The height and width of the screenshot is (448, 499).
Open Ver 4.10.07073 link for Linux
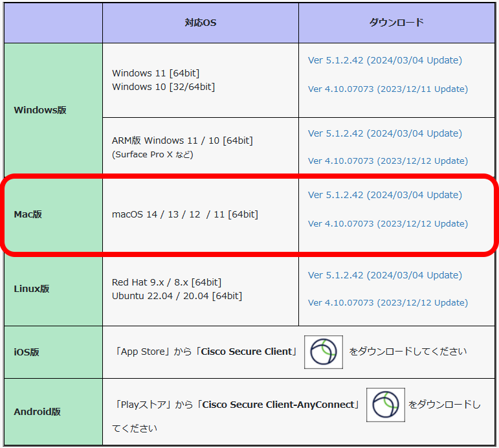pos(387,302)
